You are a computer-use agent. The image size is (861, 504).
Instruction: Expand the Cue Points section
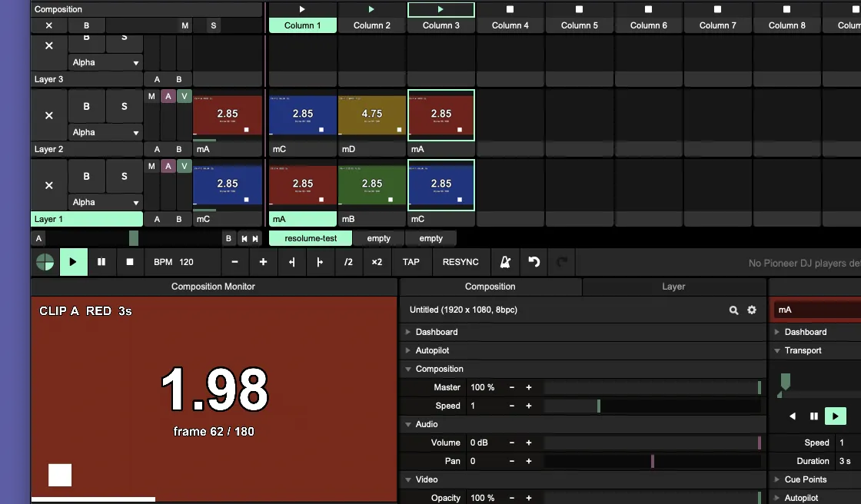(x=777, y=480)
